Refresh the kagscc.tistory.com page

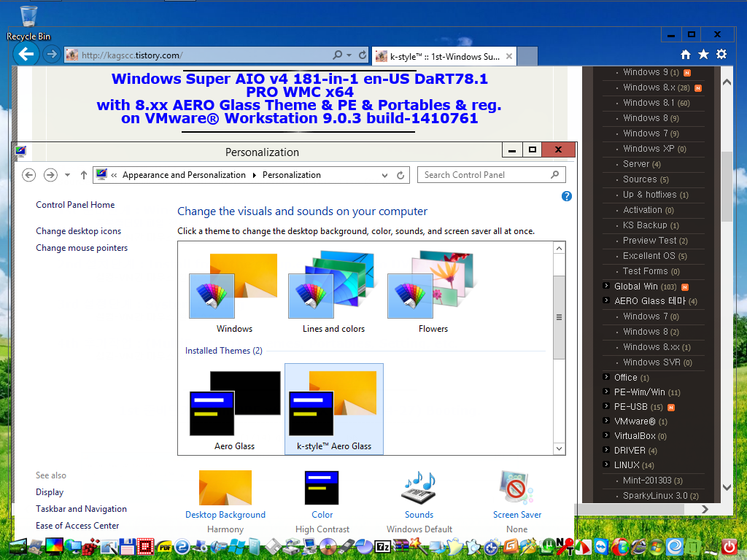coord(363,55)
